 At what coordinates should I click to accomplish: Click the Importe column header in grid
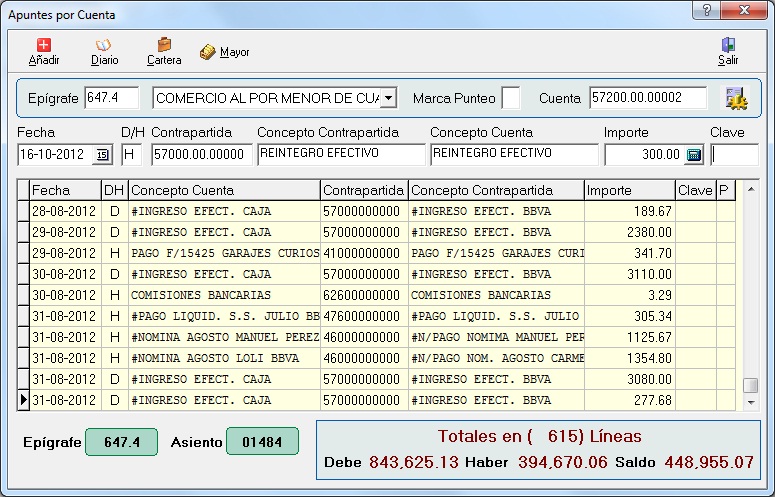(630, 190)
